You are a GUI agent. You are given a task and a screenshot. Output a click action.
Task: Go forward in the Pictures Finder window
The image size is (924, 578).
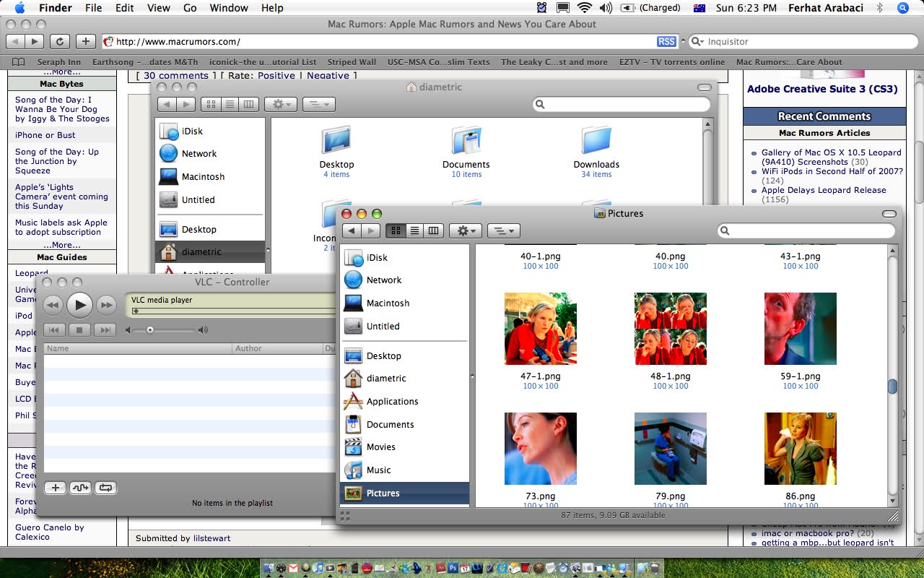(x=370, y=230)
